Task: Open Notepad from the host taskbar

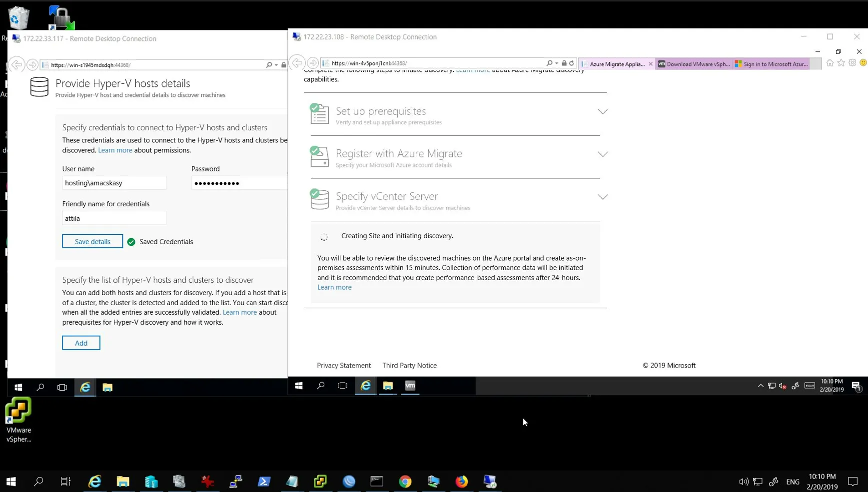Action: point(292,481)
